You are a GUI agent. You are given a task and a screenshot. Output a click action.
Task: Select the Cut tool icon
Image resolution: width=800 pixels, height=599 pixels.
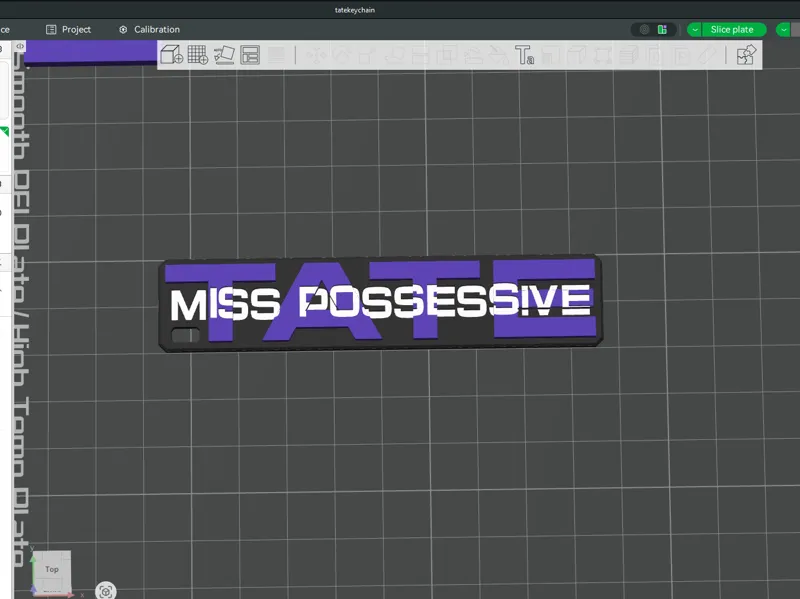(x=420, y=55)
